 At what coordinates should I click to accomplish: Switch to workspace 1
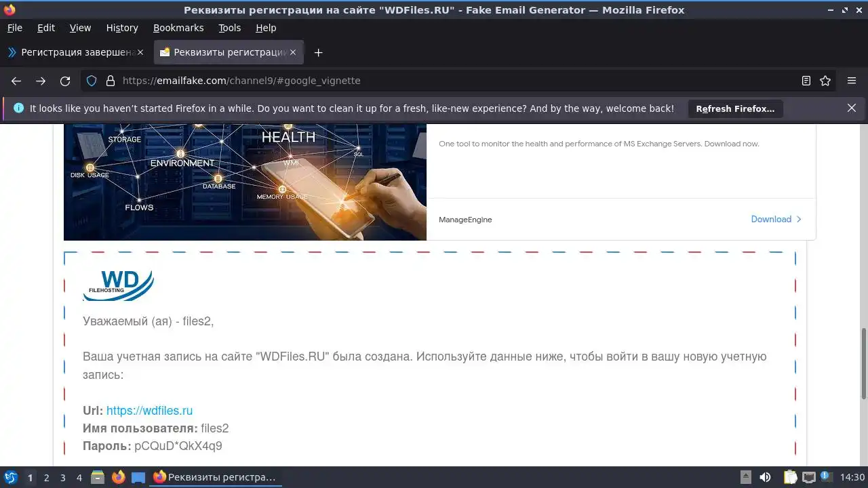(30, 478)
